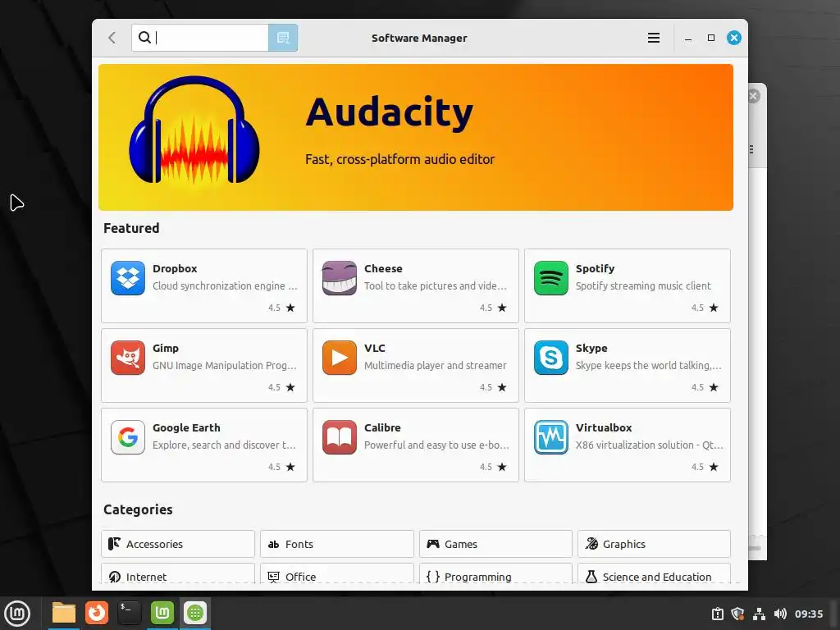Click the Virtualbox 4.5 rating star
Screen dimensions: 840x630
pyautogui.click(x=714, y=467)
